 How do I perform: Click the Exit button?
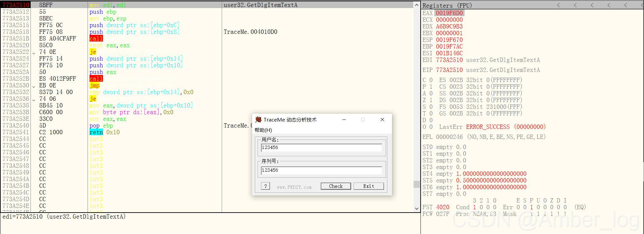(x=369, y=186)
